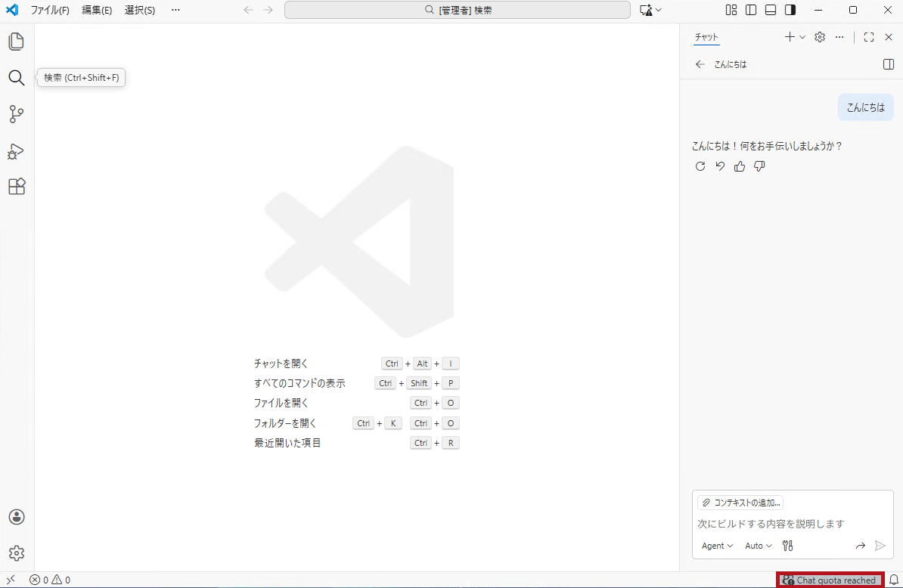Click the Chat quota reached status item

830,580
